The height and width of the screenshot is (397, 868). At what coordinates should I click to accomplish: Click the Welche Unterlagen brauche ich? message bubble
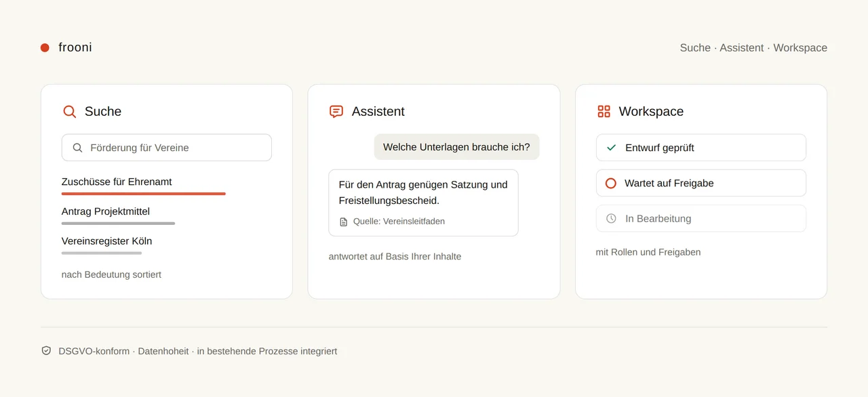click(x=456, y=147)
